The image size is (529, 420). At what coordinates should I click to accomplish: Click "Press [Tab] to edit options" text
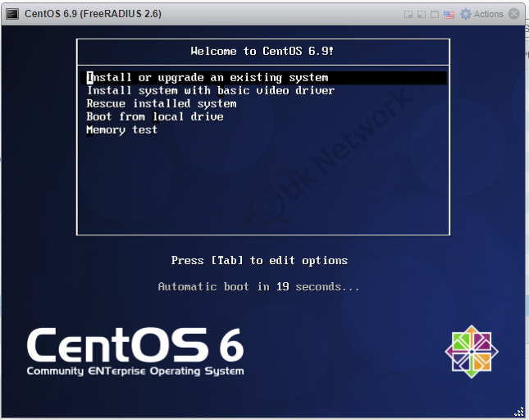pos(259,260)
